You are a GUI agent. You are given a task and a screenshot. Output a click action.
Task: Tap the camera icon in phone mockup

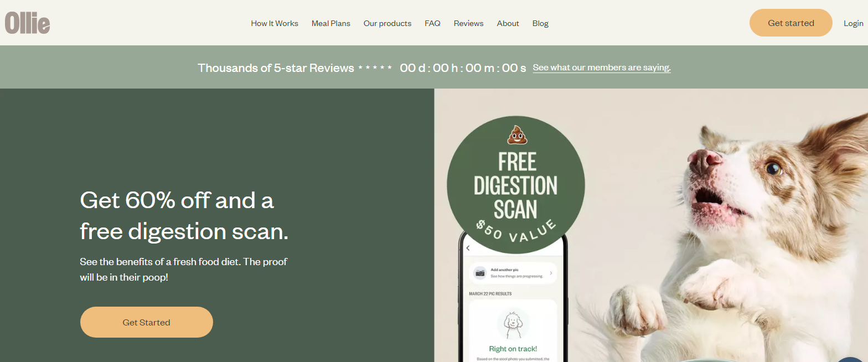[480, 273]
